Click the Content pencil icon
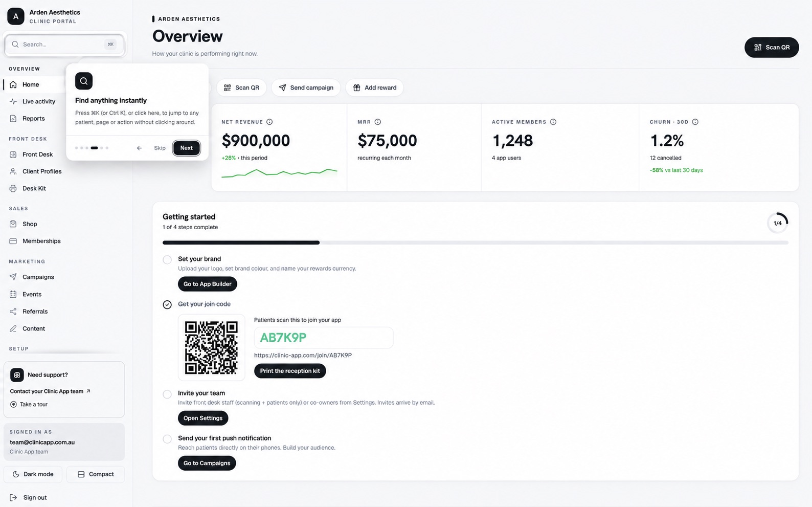The height and width of the screenshot is (507, 812). coord(13,328)
